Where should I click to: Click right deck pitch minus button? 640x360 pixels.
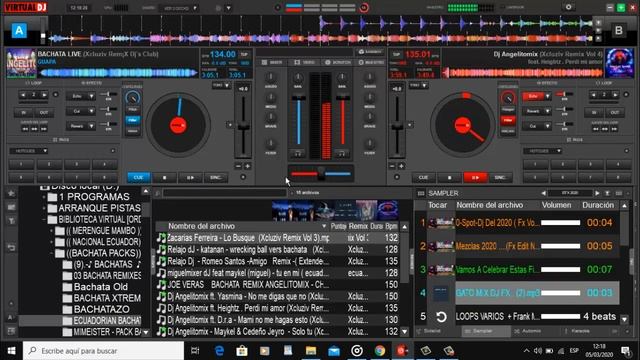392,166
